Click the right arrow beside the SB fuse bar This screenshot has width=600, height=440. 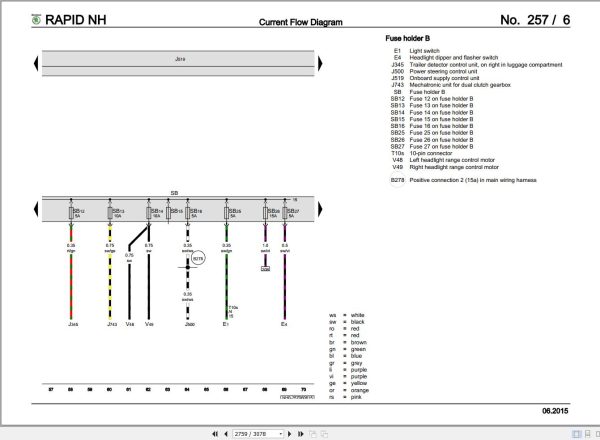320,209
